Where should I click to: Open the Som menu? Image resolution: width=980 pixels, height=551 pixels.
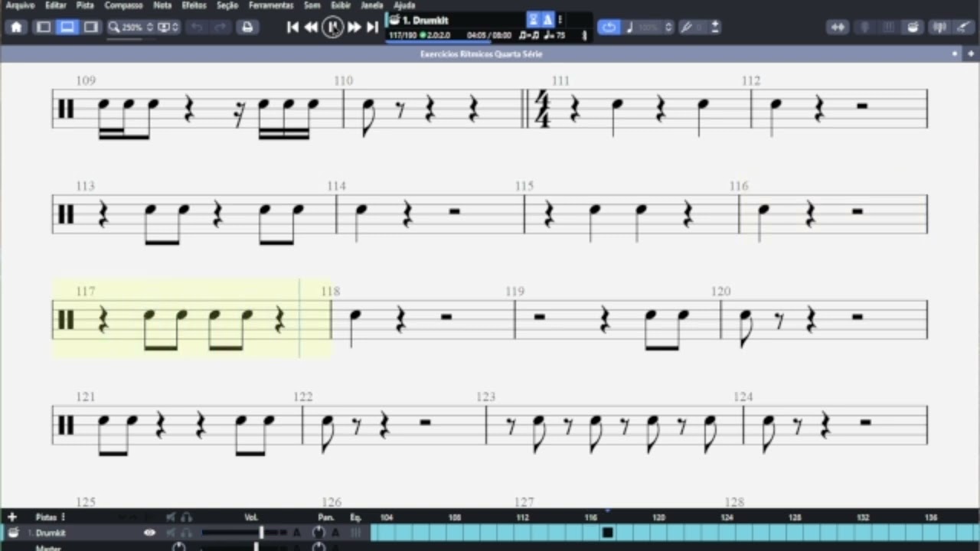(x=312, y=5)
